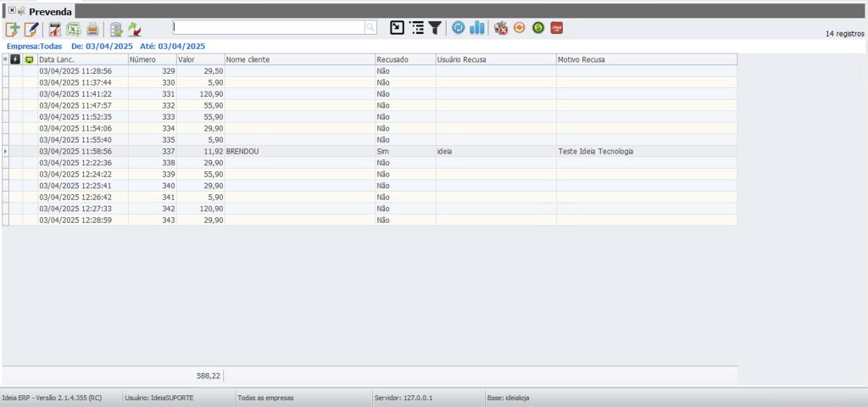Screen dimensions: 868x407
Task: Click the edit record pencil icon
Action: click(x=31, y=28)
